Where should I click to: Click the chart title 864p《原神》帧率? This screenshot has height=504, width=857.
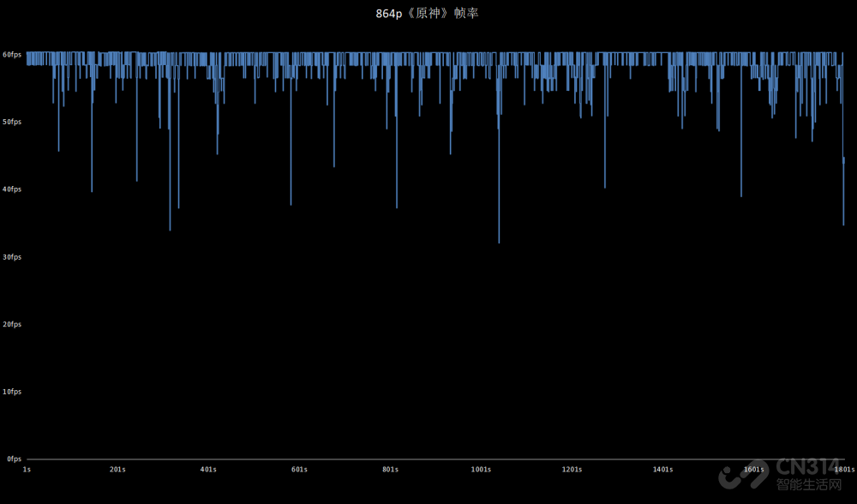427,13
